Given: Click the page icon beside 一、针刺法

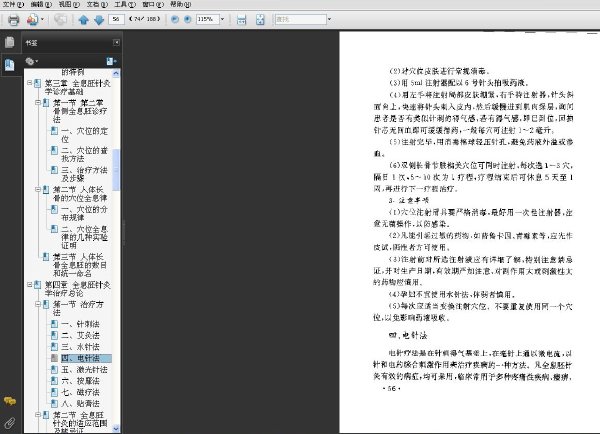Looking at the screenshot, I should coord(54,324).
